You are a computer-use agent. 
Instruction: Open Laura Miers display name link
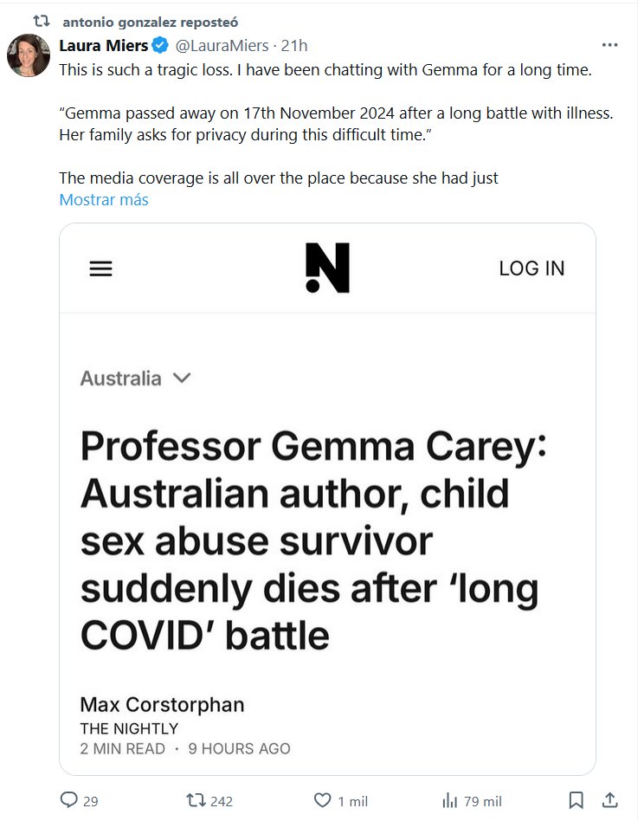104,46
